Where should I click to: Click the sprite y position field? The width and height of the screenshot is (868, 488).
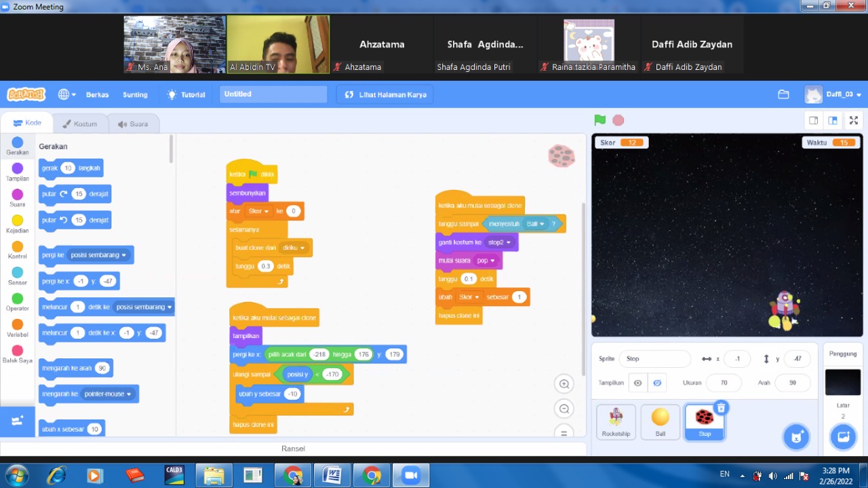pyautogui.click(x=797, y=358)
